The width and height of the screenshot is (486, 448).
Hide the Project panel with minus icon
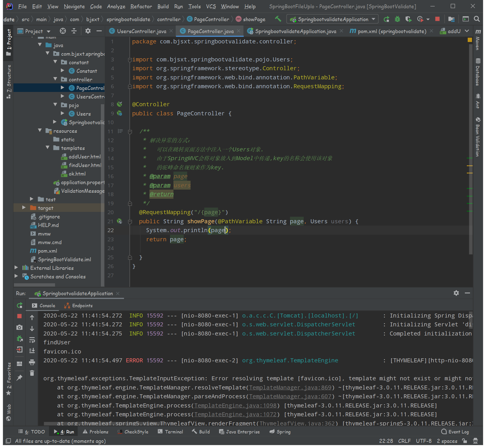99,31
